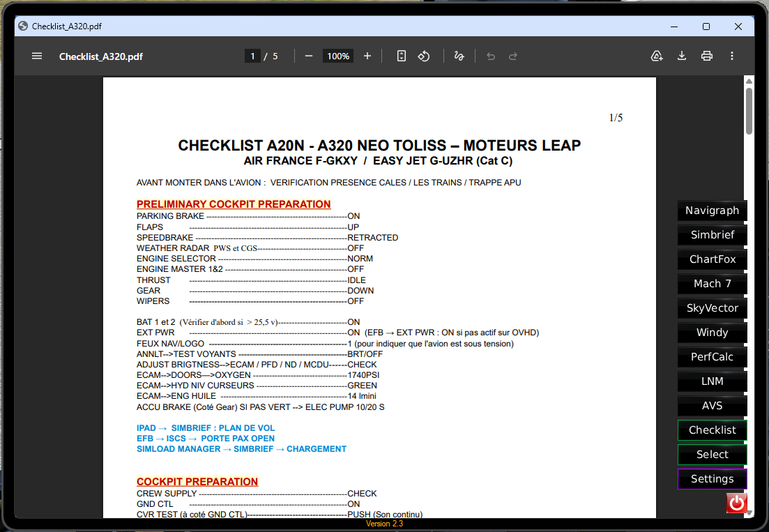Image resolution: width=769 pixels, height=532 pixels.
Task: Click the ACCU BRAKE ELEC PUMP line
Action: (x=261, y=407)
